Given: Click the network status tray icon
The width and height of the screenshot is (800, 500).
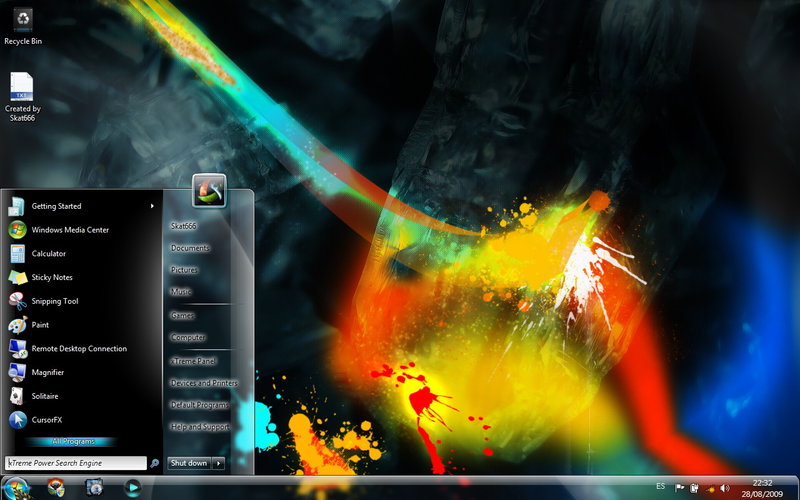Looking at the screenshot, I should pos(710,488).
